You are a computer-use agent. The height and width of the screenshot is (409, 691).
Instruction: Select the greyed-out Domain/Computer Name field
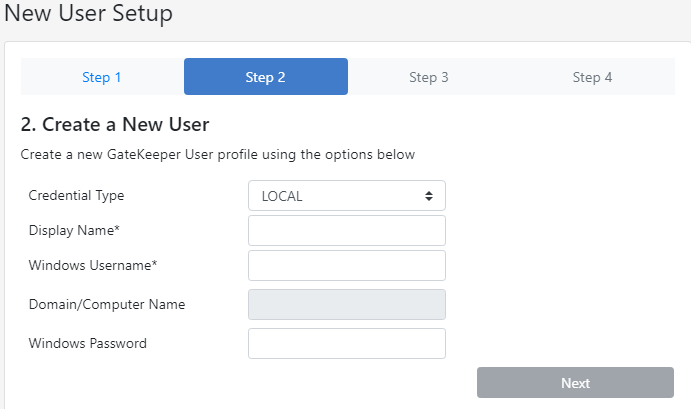[x=346, y=305]
